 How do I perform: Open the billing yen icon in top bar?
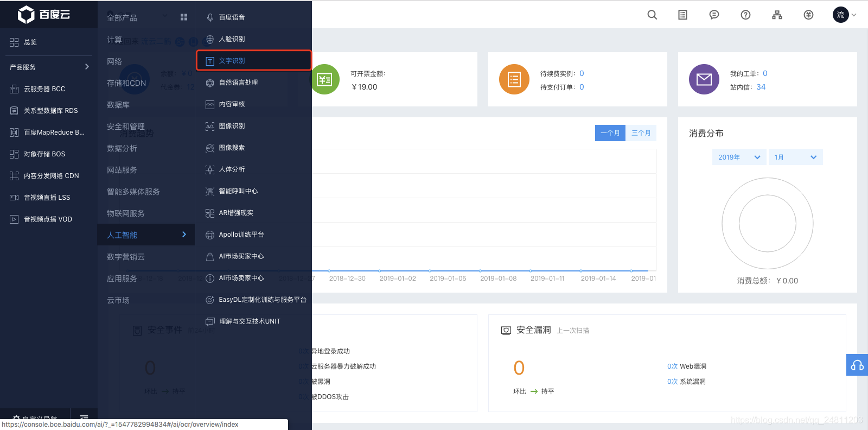(x=808, y=15)
